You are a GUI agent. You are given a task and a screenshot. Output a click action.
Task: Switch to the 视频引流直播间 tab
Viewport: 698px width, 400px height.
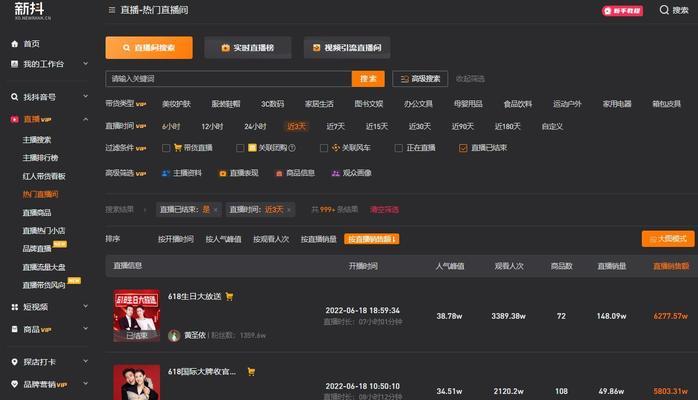tap(347, 48)
